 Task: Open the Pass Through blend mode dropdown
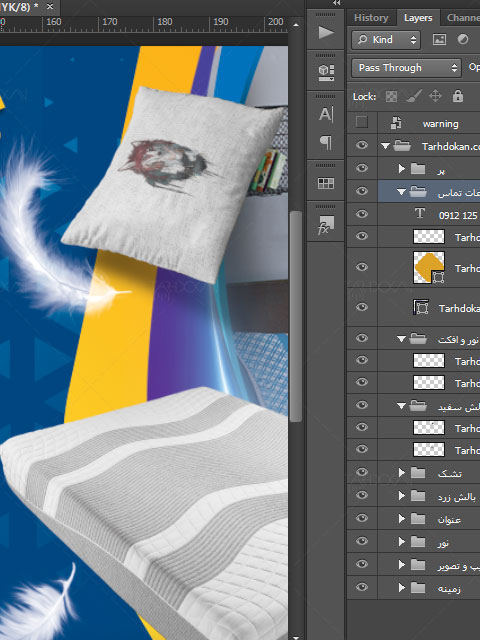click(406, 68)
